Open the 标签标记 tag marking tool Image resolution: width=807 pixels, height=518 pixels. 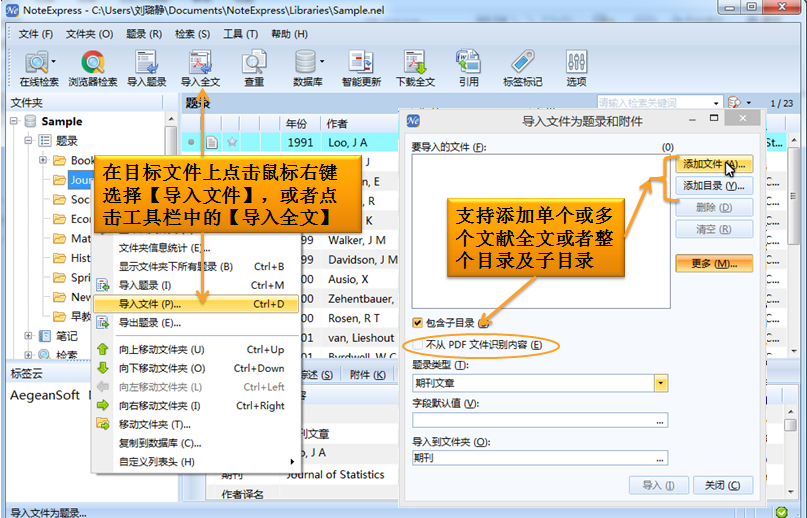pyautogui.click(x=522, y=68)
